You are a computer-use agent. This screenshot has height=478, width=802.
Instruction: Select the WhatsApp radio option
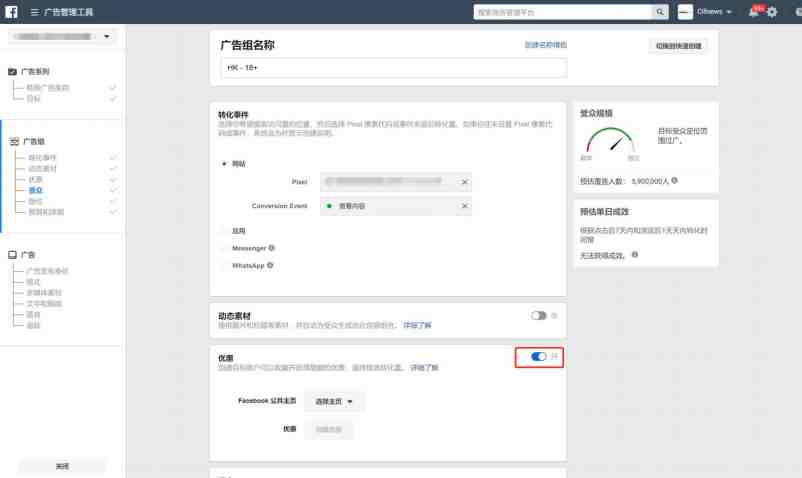(x=223, y=265)
